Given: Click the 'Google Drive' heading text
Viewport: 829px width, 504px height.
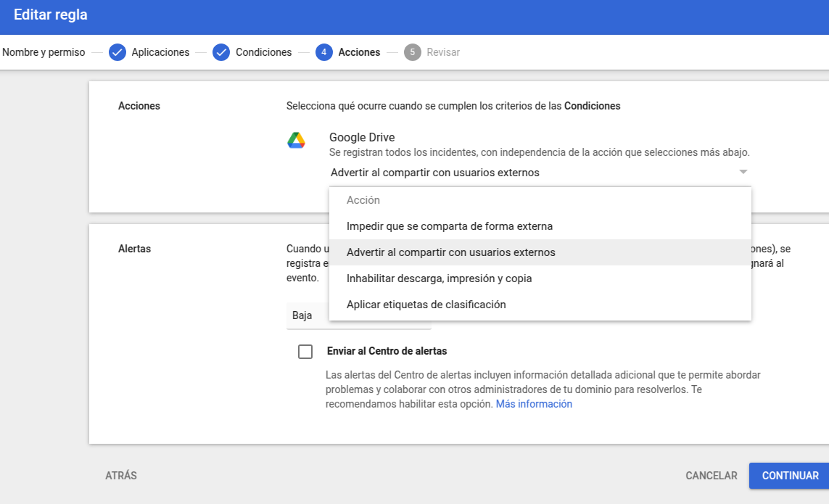Looking at the screenshot, I should (362, 138).
